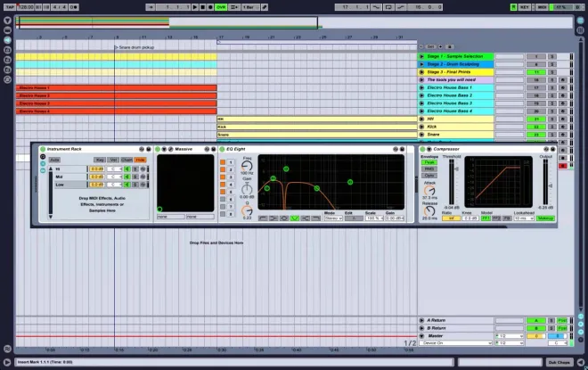The width and height of the screenshot is (588, 370).
Task: Arm the Snare track for recording
Action: click(562, 135)
